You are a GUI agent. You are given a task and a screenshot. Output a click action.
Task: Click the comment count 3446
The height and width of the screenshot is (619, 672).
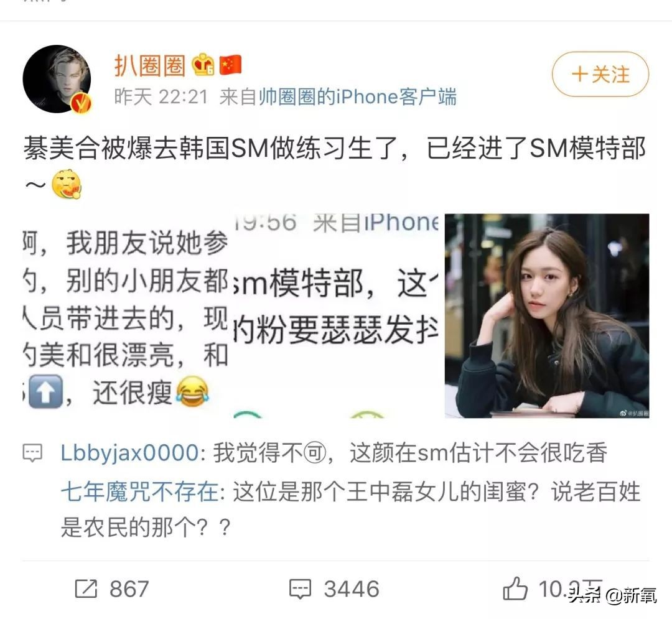coord(352,589)
